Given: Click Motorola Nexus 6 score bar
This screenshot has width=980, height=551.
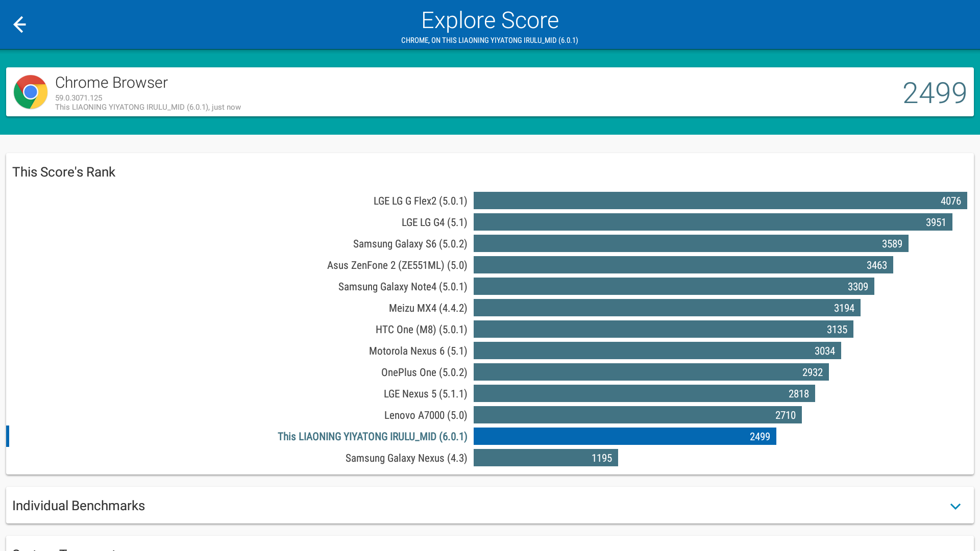Looking at the screenshot, I should point(657,351).
